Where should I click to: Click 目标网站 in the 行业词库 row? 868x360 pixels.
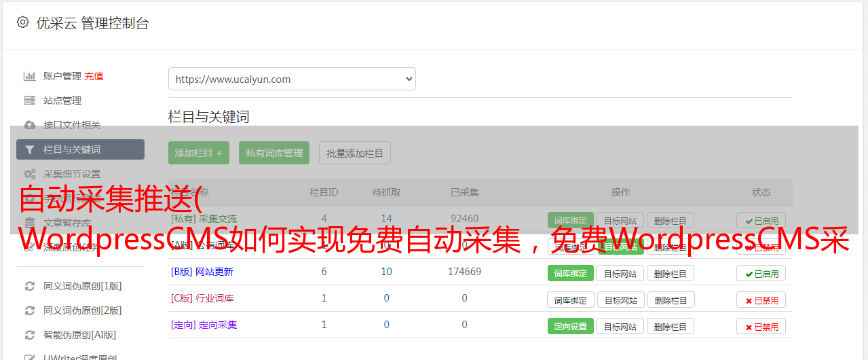pyautogui.click(x=620, y=300)
